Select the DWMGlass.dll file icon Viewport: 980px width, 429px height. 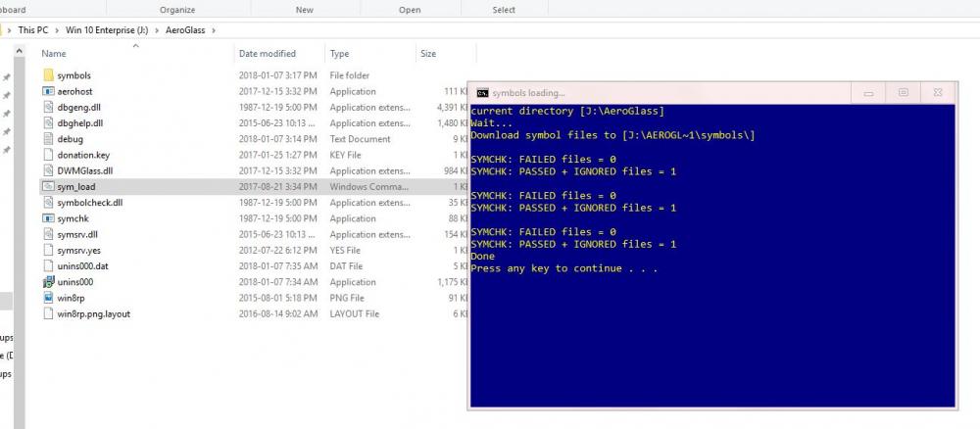click(x=49, y=170)
